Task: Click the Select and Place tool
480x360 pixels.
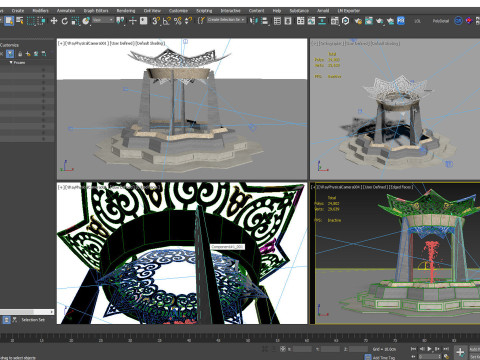Action: pos(86,21)
